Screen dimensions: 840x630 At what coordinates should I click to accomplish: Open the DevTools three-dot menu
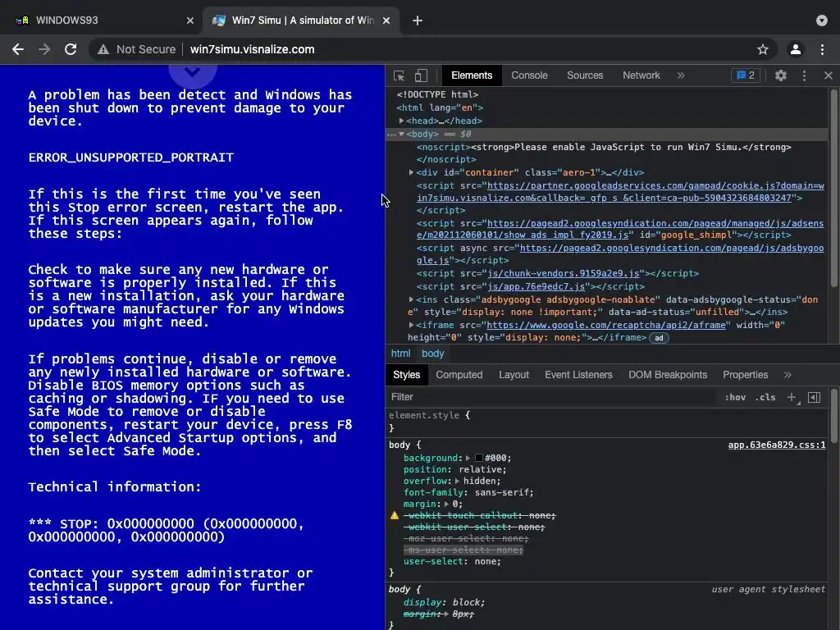[804, 75]
